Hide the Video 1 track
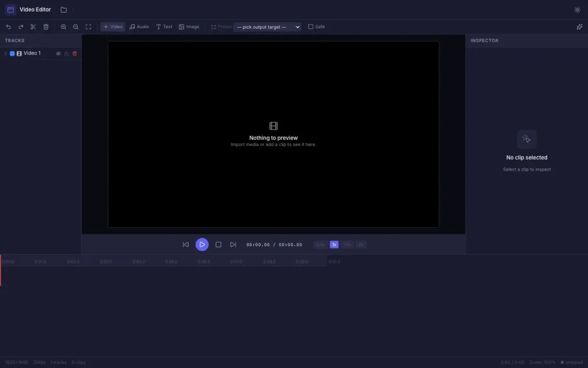 coord(58,53)
